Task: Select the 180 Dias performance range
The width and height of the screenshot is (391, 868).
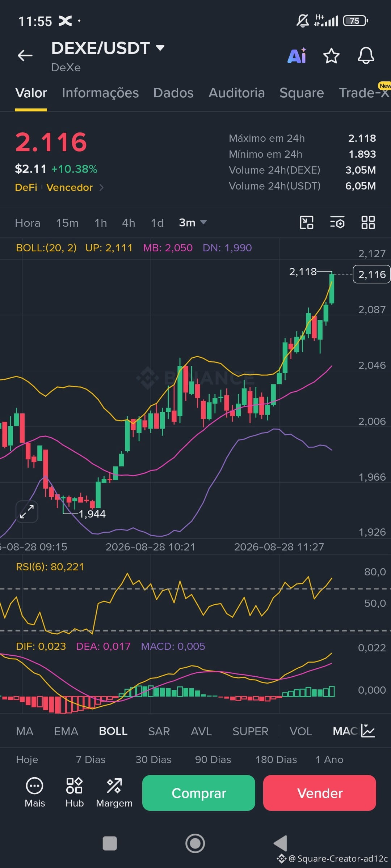Action: click(x=276, y=759)
